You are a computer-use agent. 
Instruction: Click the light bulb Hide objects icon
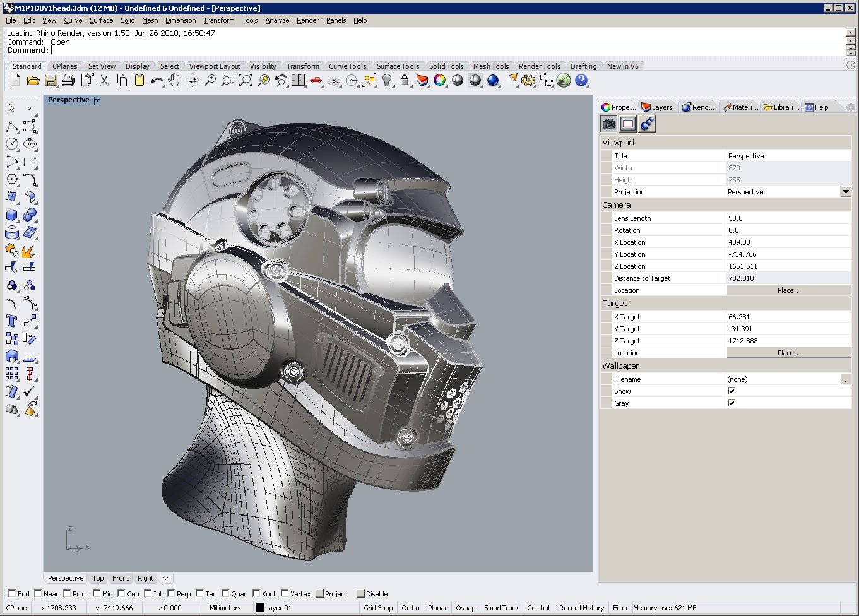click(387, 80)
